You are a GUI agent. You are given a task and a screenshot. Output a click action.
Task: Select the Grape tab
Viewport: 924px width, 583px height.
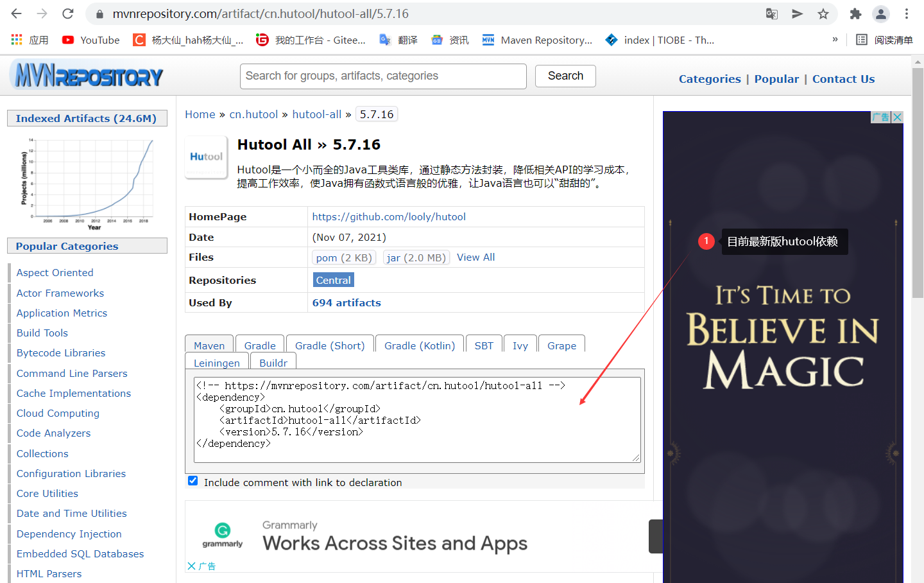pyautogui.click(x=561, y=345)
